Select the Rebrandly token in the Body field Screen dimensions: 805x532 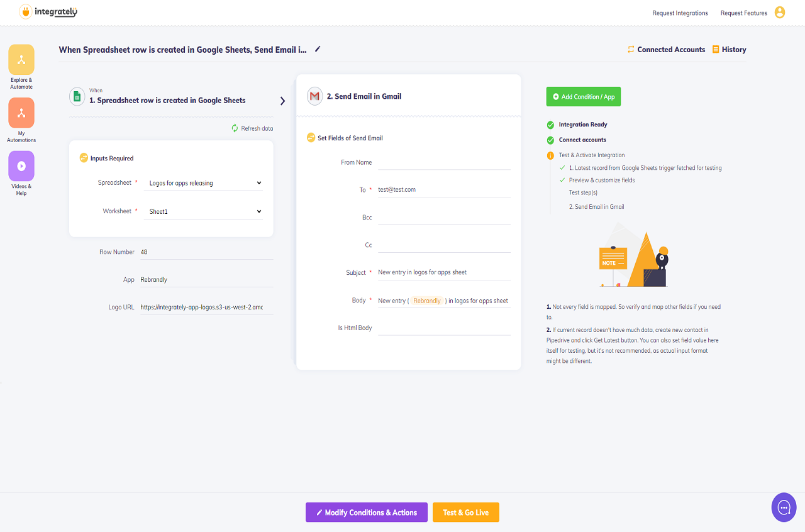click(426, 301)
